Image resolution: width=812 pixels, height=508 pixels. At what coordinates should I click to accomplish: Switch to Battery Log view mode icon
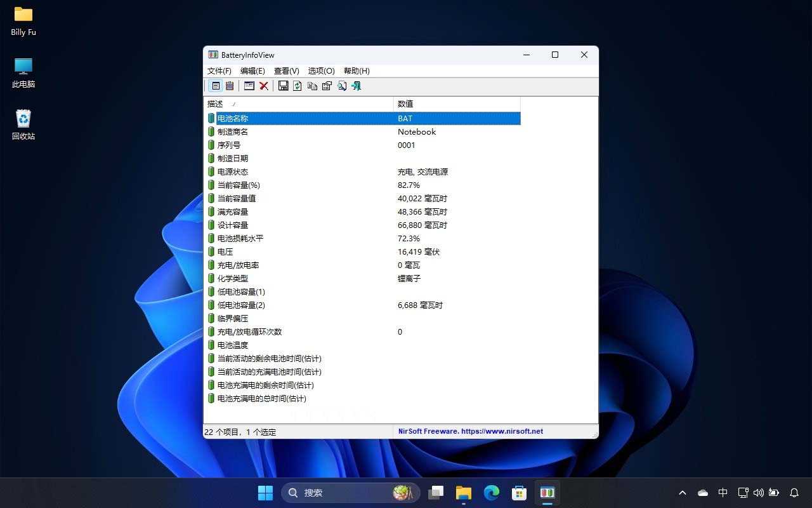(230, 86)
